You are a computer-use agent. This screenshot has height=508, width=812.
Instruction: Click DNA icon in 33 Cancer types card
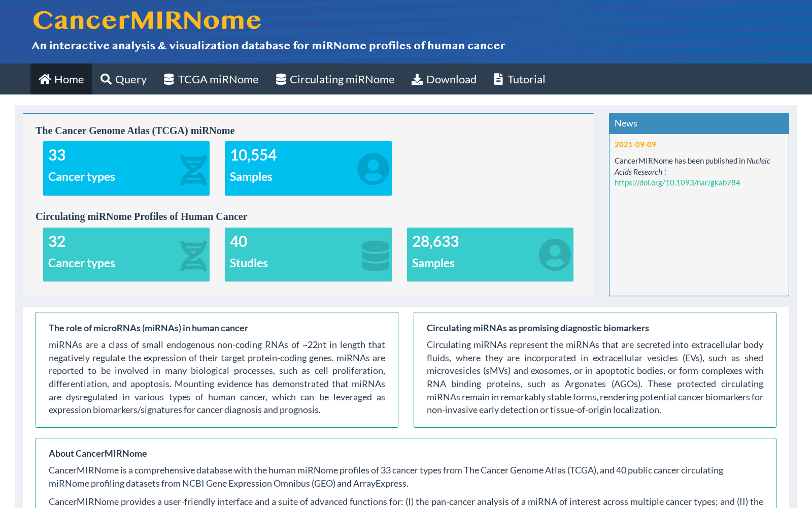tap(193, 170)
